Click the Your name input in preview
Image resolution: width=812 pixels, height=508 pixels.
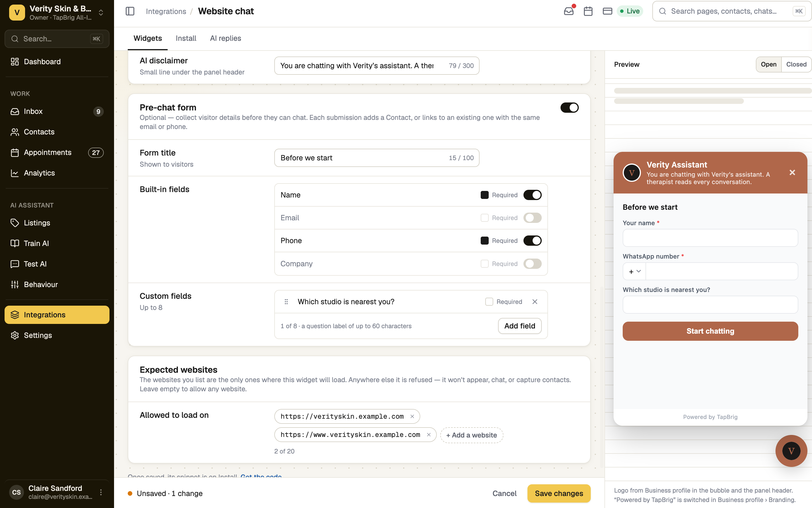point(710,238)
